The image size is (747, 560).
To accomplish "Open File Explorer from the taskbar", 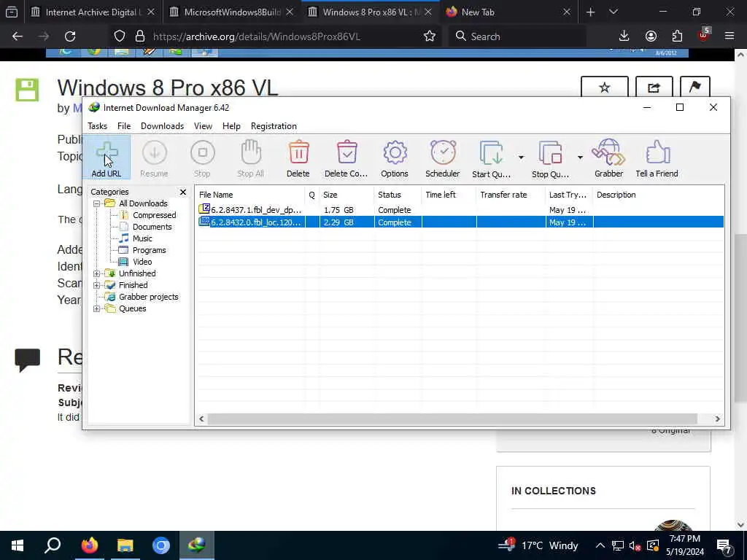I will [x=125, y=545].
